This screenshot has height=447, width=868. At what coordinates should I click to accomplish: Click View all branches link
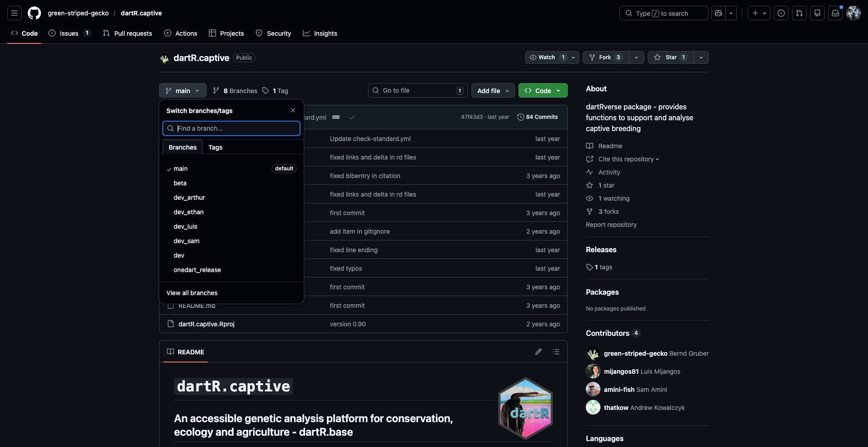tap(192, 293)
